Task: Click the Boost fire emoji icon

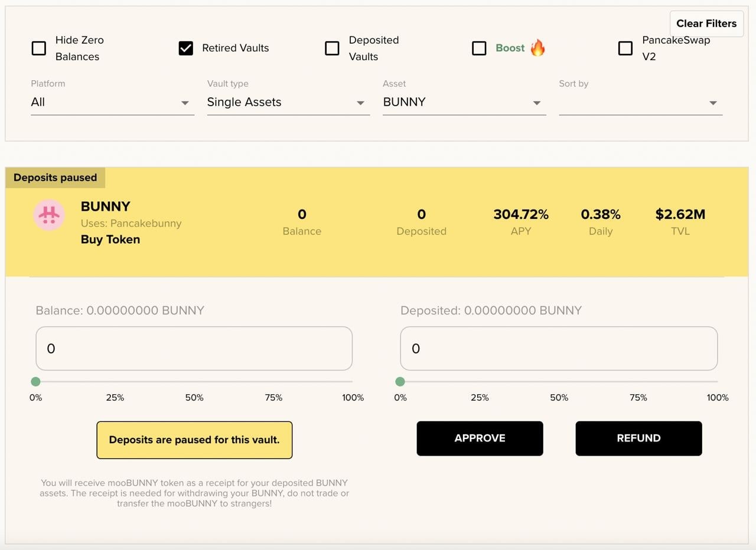Action: pos(537,48)
